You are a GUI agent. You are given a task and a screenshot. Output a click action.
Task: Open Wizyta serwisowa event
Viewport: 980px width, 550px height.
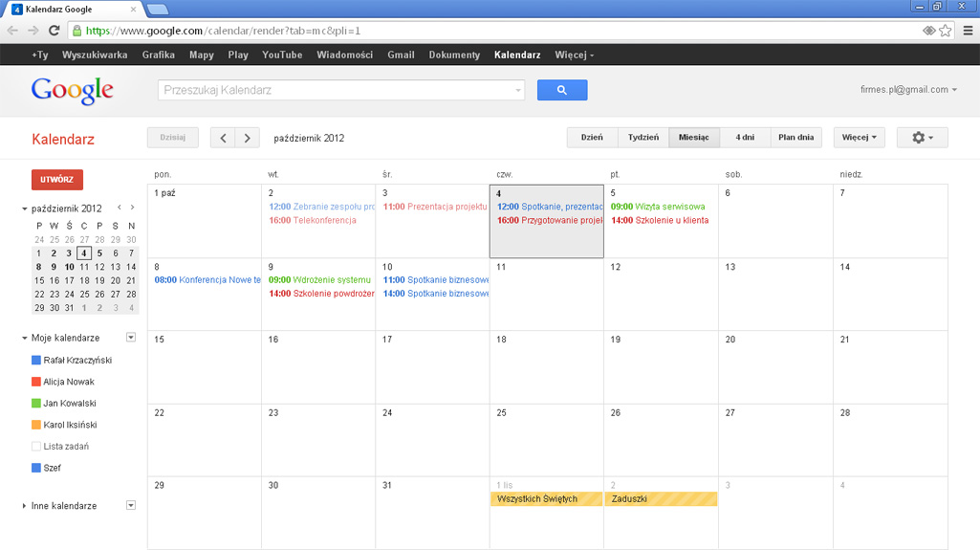tap(658, 207)
